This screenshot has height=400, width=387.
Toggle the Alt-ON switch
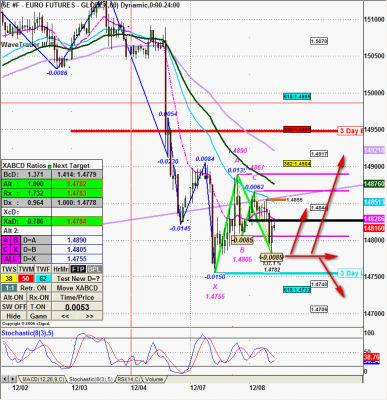point(13,297)
